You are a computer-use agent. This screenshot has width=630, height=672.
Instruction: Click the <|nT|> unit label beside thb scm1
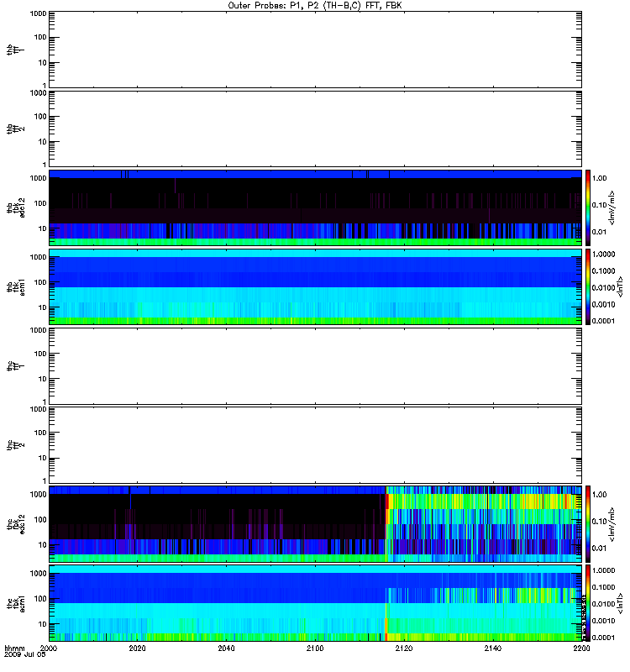tap(619, 287)
